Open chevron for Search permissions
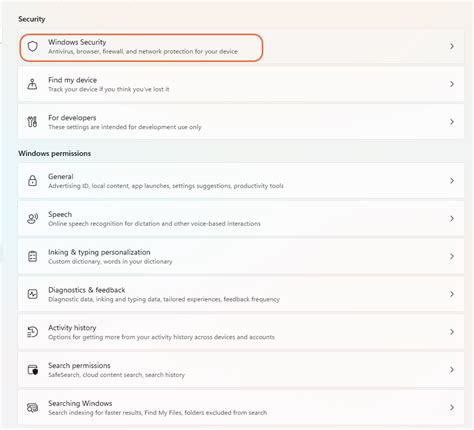Viewport: 474px width, 430px height. pos(452,370)
